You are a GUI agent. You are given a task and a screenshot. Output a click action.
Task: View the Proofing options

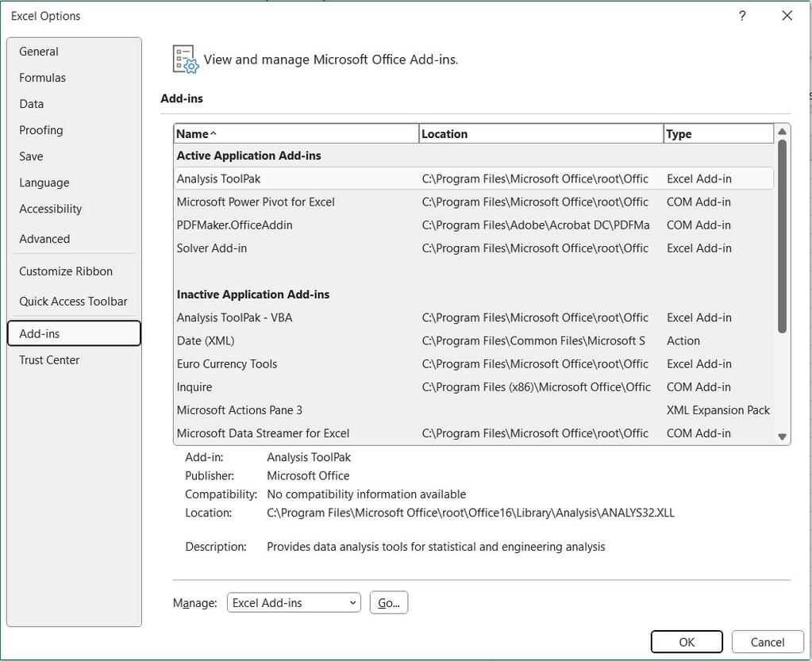click(x=40, y=129)
